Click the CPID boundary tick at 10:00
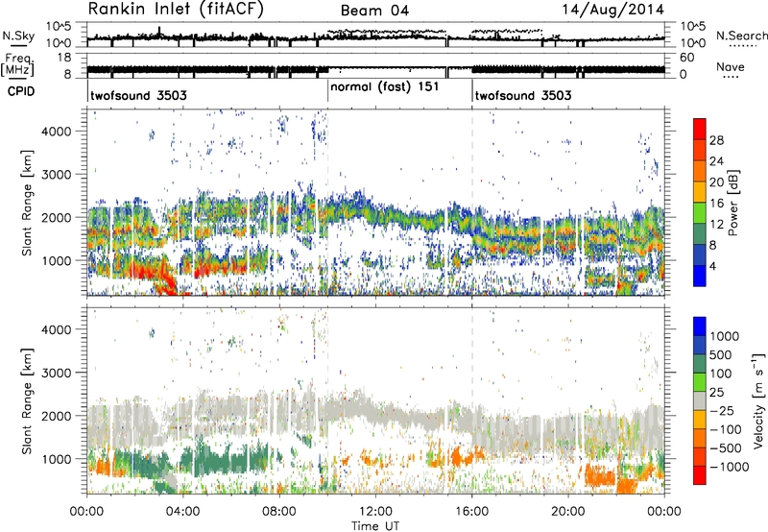Viewport: 768px width, 532px height. click(x=327, y=91)
